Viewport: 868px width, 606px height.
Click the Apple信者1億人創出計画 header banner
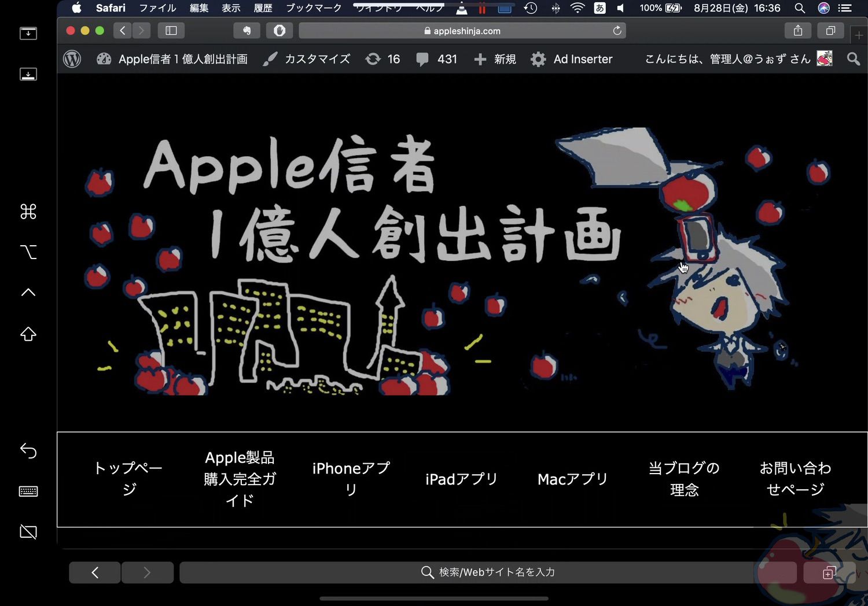point(462,260)
